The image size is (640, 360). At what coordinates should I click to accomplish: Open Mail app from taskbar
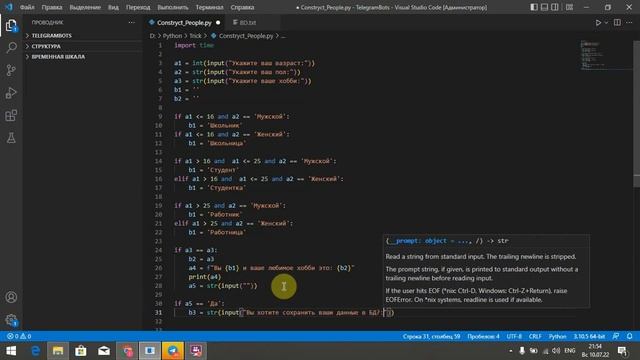coord(104,351)
